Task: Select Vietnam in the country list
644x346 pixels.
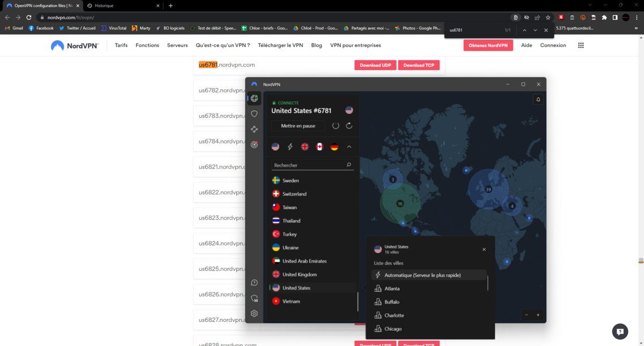Action: [x=312, y=301]
